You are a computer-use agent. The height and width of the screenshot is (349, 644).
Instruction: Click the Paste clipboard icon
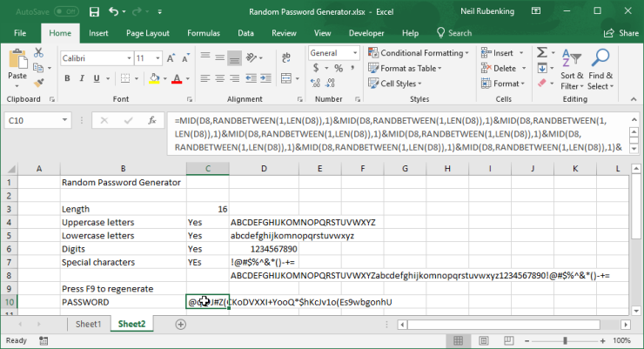point(17,60)
